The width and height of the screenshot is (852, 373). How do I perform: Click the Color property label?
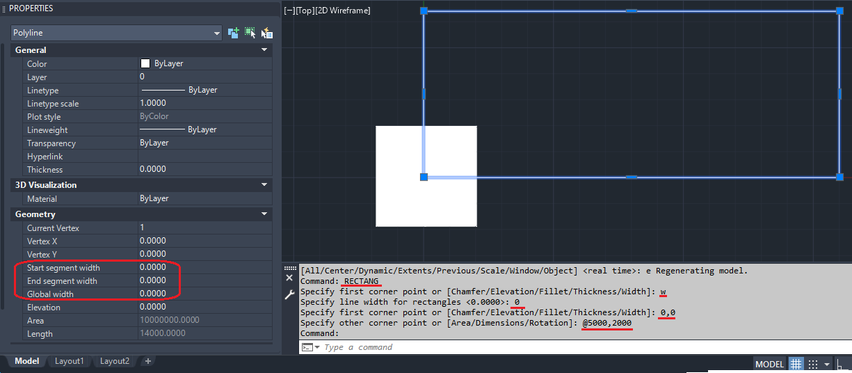pyautogui.click(x=37, y=64)
